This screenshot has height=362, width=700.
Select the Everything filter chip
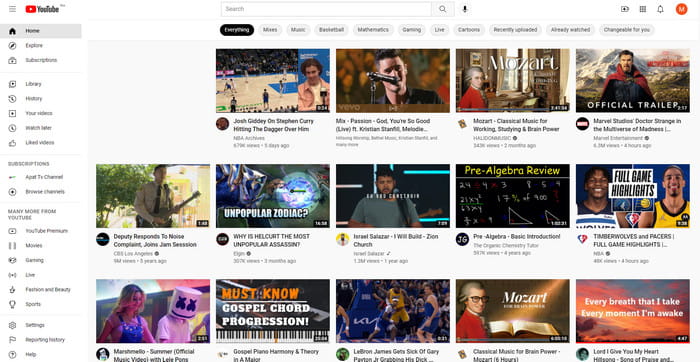[237, 30]
